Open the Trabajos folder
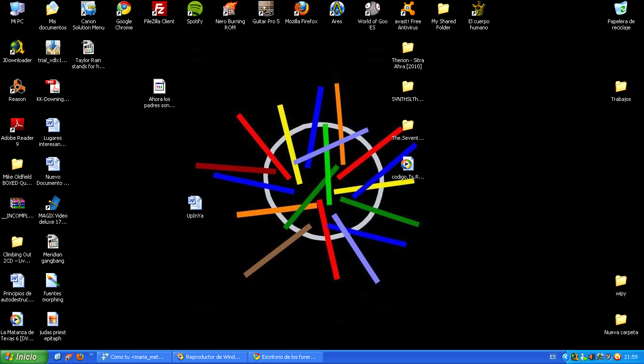 point(621,91)
